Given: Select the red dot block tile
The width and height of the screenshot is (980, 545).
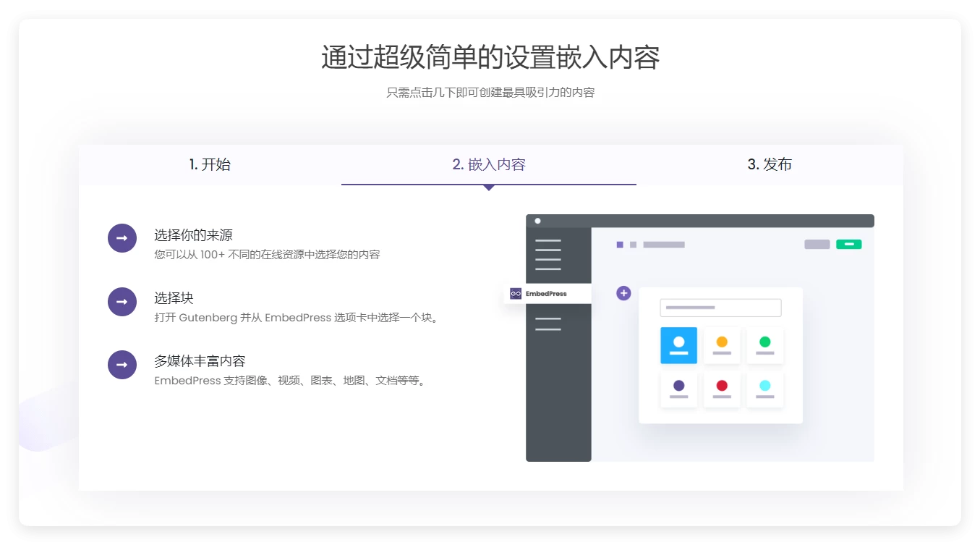Looking at the screenshot, I should 722,389.
